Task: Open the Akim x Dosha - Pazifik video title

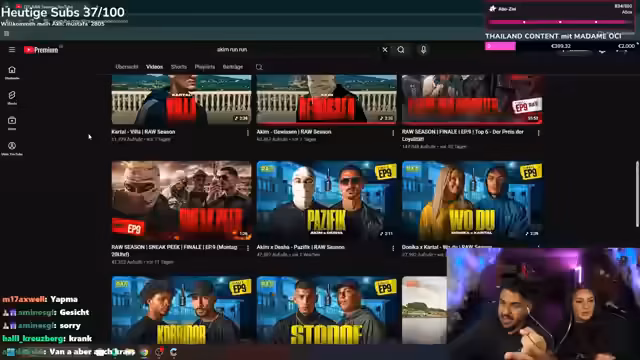Action: [x=300, y=247]
